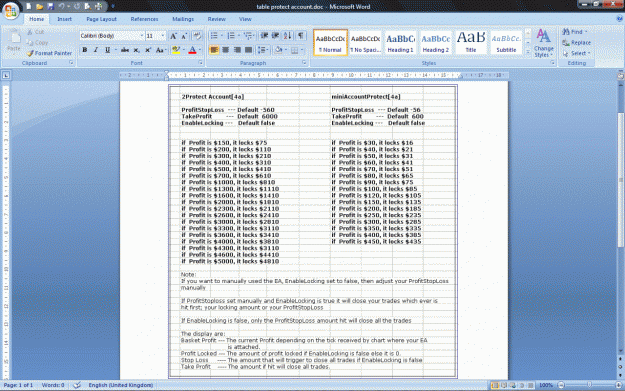Toggle Bold formatting
The image size is (625, 391).
pyautogui.click(x=85, y=50)
